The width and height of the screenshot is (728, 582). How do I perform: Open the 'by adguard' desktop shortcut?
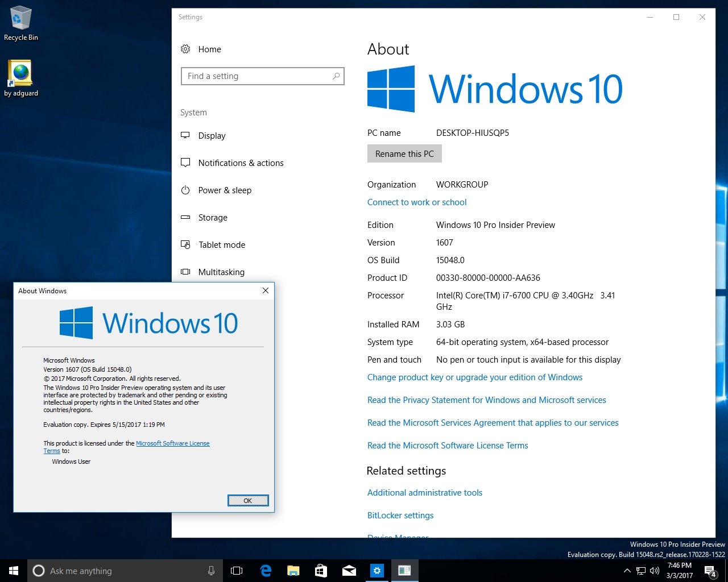[21, 78]
